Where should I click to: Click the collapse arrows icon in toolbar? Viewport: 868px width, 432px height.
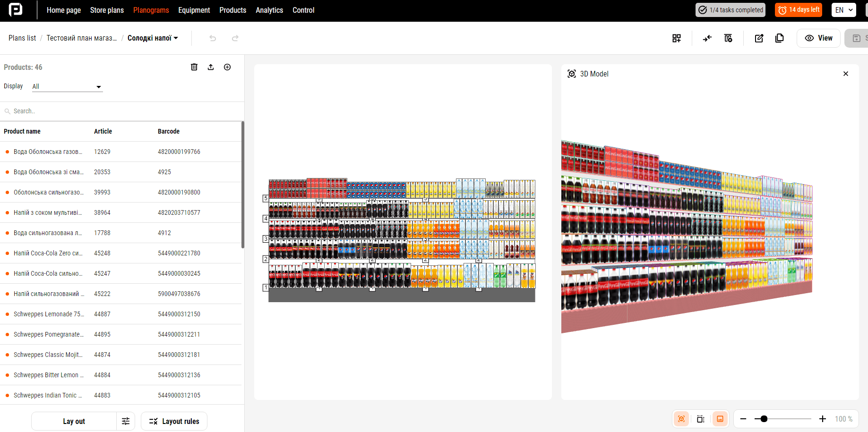pyautogui.click(x=707, y=38)
